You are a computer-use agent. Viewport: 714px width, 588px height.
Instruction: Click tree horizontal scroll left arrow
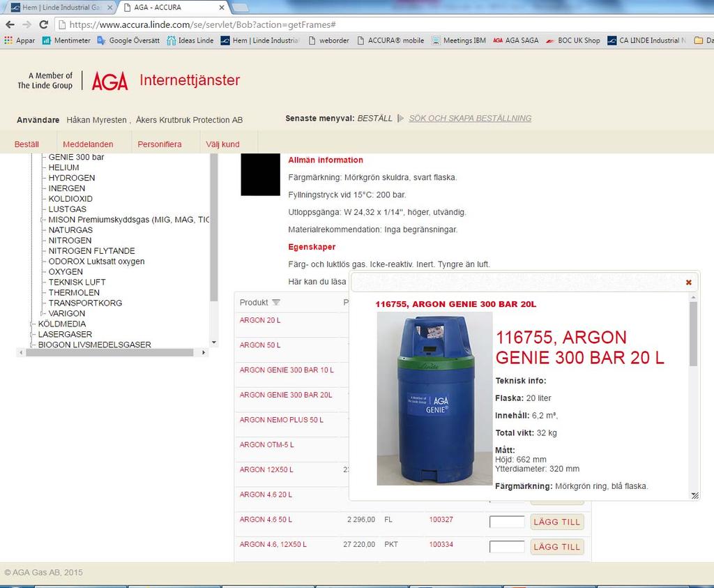(x=21, y=352)
